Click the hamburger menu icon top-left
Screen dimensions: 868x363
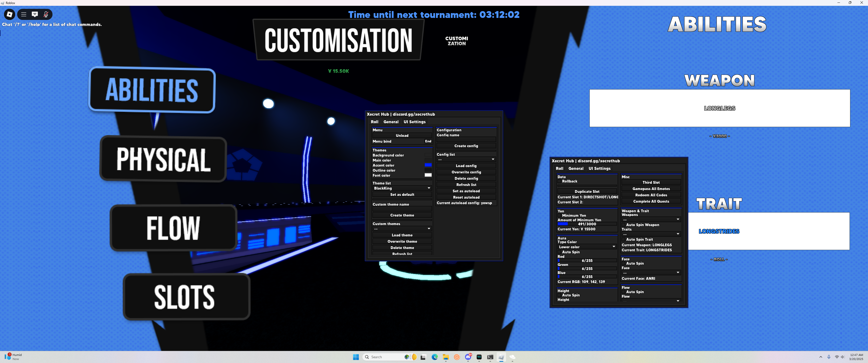[23, 14]
